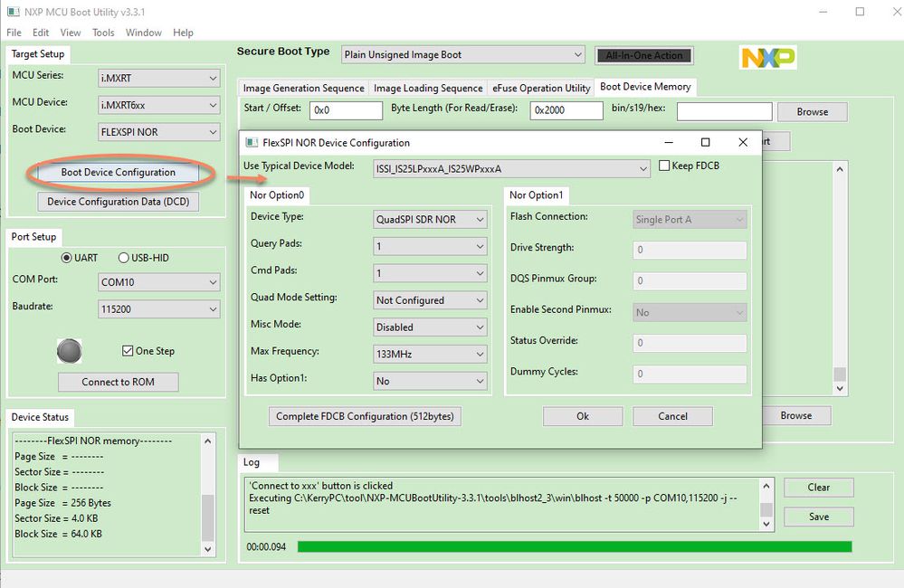
Task: Click the Dummy Cycles field
Action: coord(690,374)
